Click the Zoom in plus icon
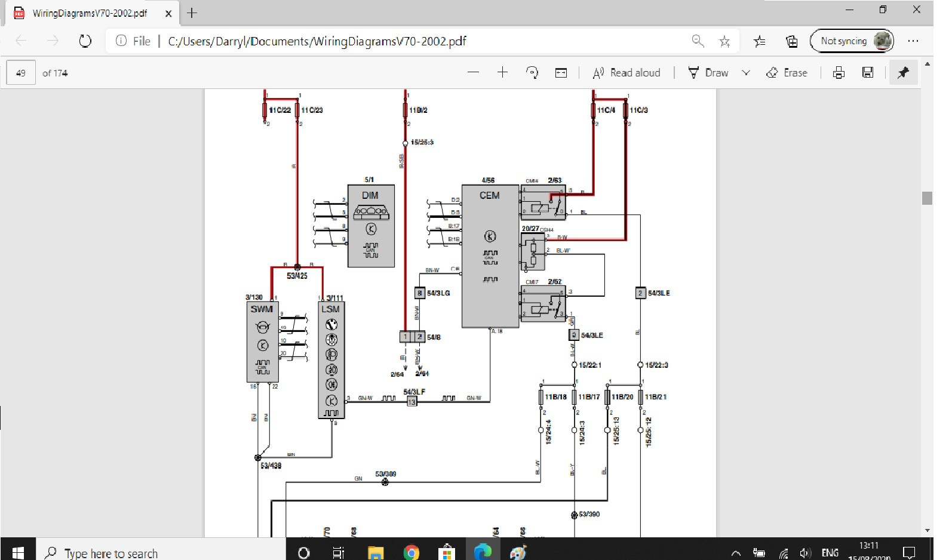This screenshot has width=952, height=560. 502,73
